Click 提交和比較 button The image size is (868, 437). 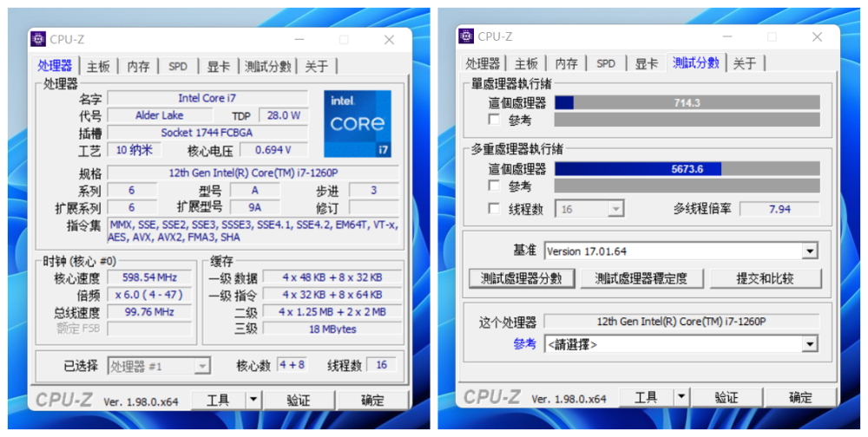coord(765,278)
